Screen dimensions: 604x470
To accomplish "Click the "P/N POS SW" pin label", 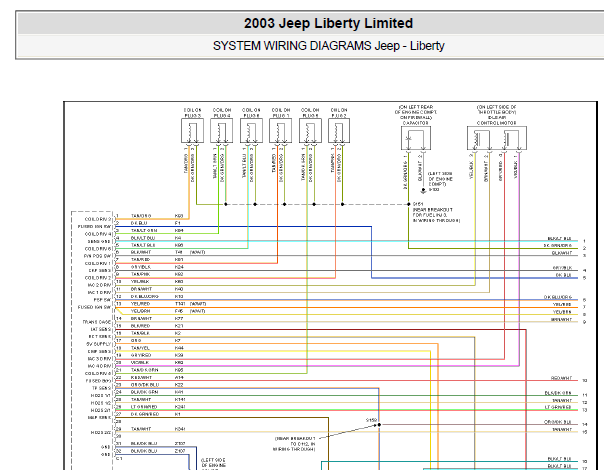I will [x=97, y=256].
